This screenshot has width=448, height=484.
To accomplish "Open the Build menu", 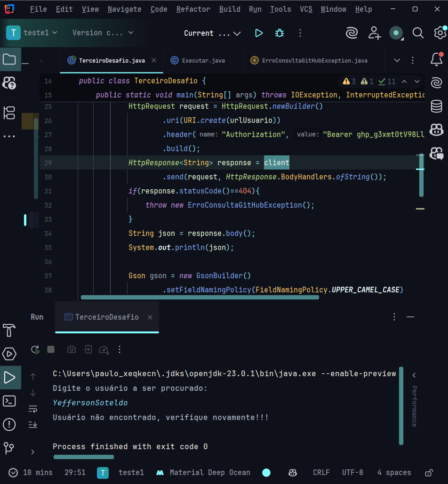I will (230, 9).
